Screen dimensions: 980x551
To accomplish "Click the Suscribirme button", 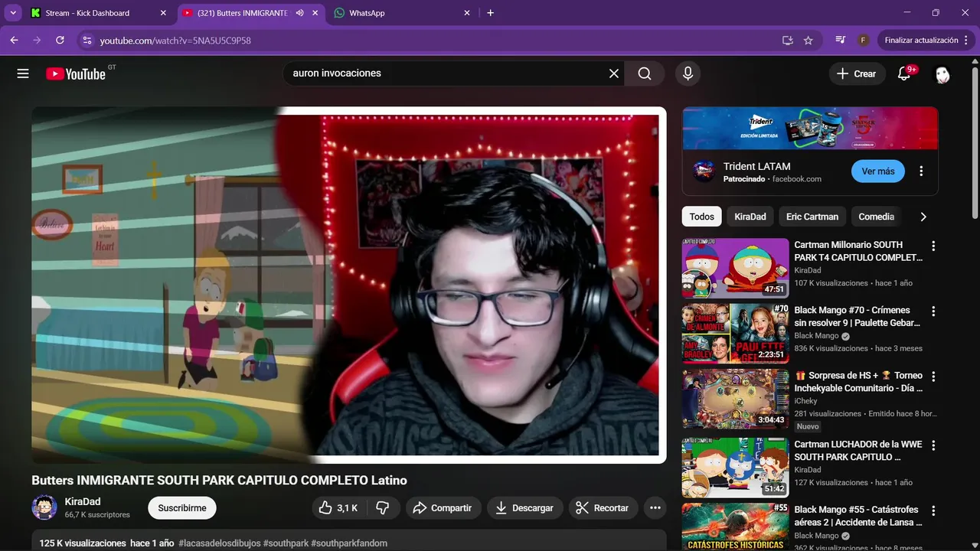I will click(182, 508).
